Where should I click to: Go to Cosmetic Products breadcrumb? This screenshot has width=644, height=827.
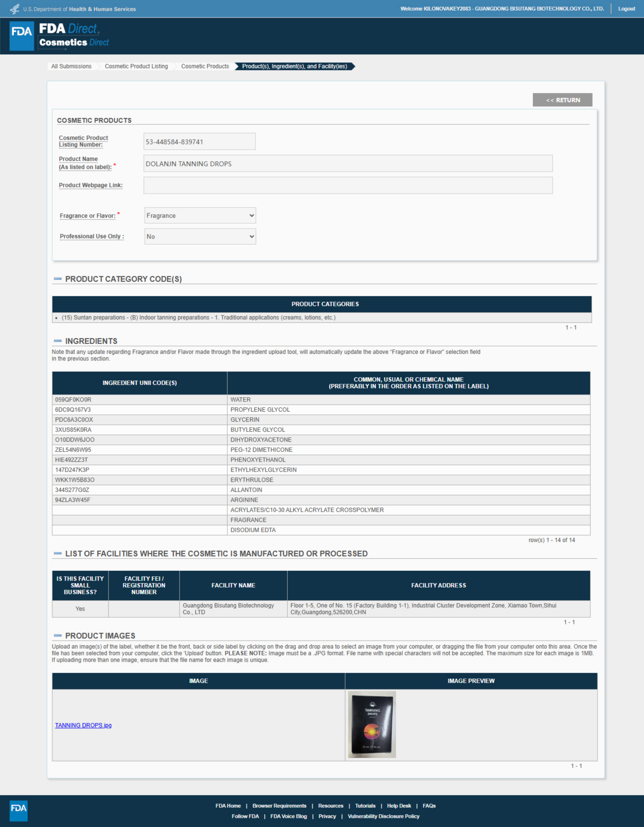click(x=205, y=66)
